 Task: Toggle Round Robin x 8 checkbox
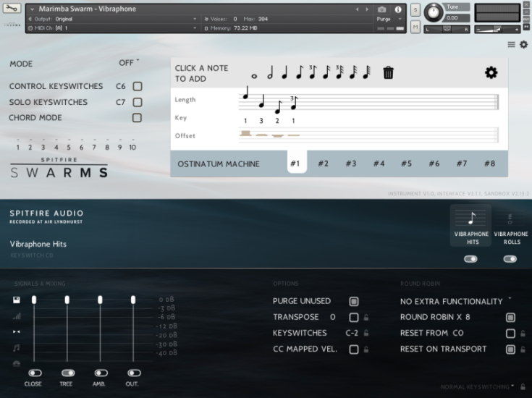click(x=510, y=318)
